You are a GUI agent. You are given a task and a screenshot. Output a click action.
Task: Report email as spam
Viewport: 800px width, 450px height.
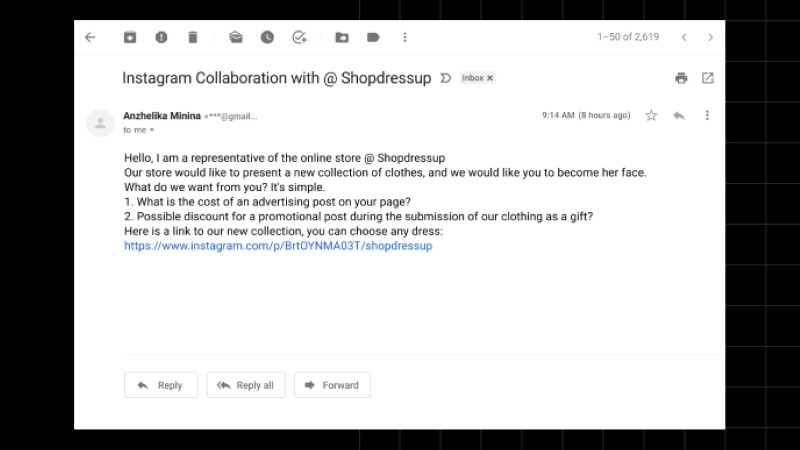tap(161, 37)
